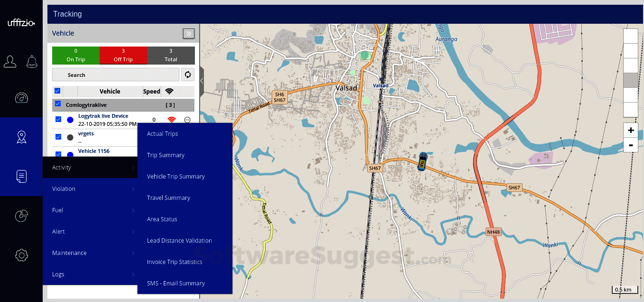Open the Settings gear icon

point(21,255)
